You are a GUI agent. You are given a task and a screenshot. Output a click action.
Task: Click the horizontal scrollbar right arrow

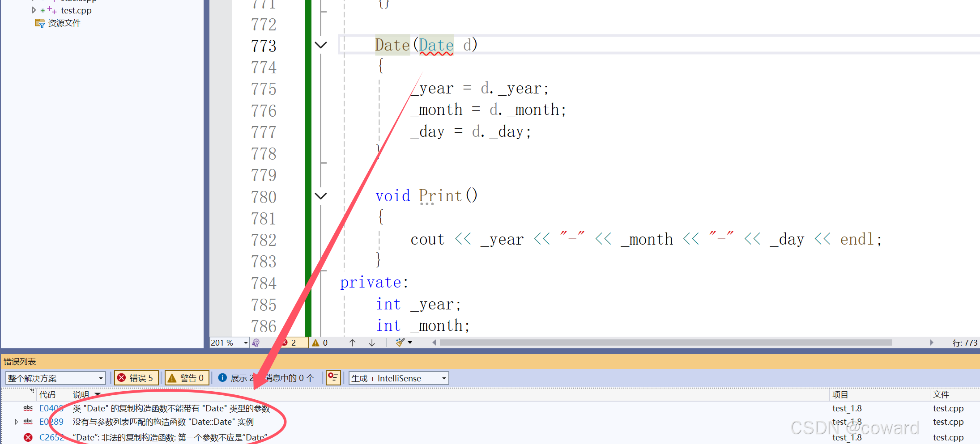(x=932, y=343)
